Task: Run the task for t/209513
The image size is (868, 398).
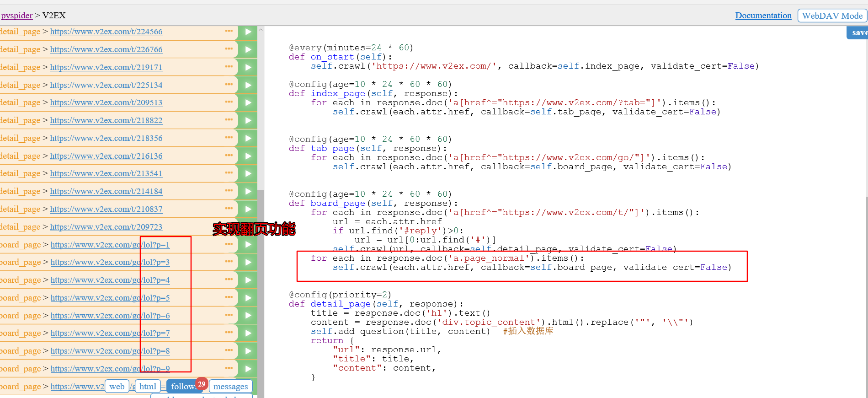Action: [x=248, y=102]
